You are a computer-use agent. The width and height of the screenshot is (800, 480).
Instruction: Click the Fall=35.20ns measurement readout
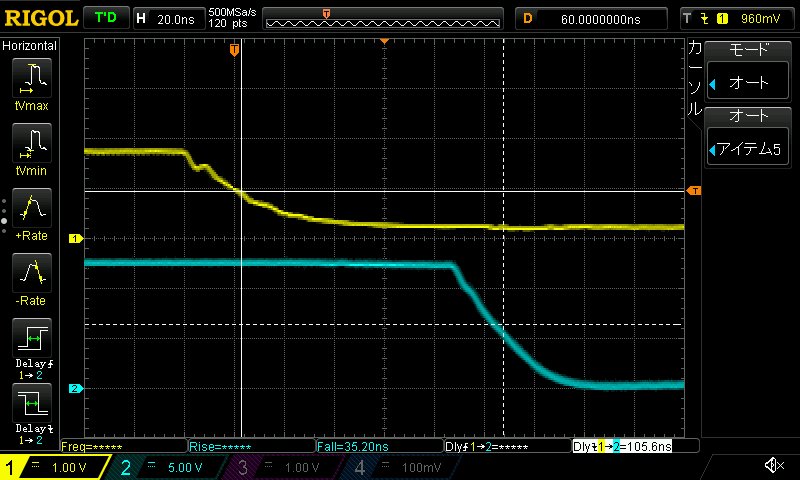point(380,446)
